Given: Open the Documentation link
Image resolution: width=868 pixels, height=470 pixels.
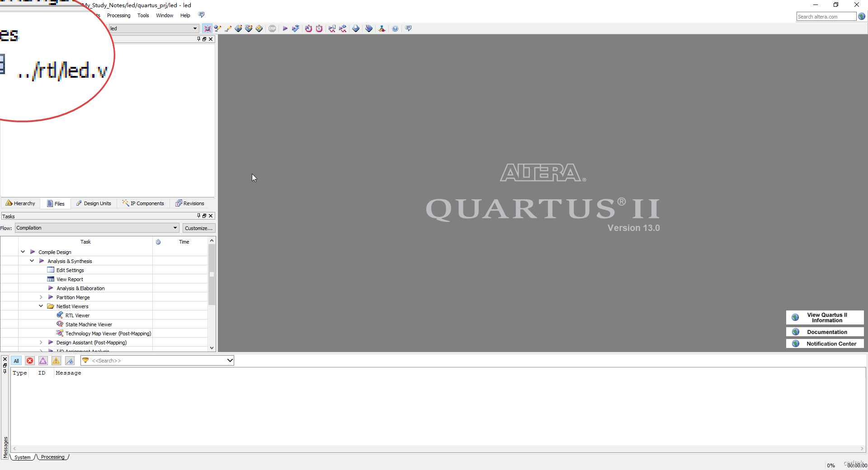Looking at the screenshot, I should tap(825, 332).
